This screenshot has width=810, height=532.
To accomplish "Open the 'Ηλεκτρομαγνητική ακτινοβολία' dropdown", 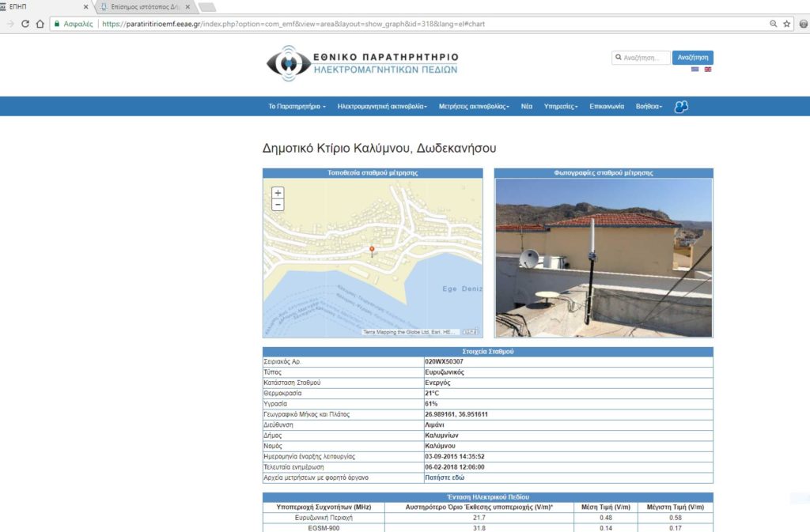I will point(382,107).
